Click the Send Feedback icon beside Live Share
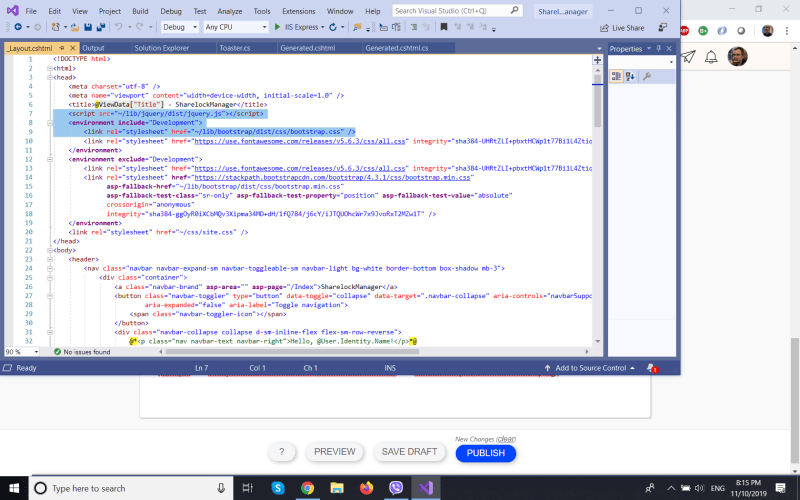This screenshot has width=800, height=500. pos(662,28)
